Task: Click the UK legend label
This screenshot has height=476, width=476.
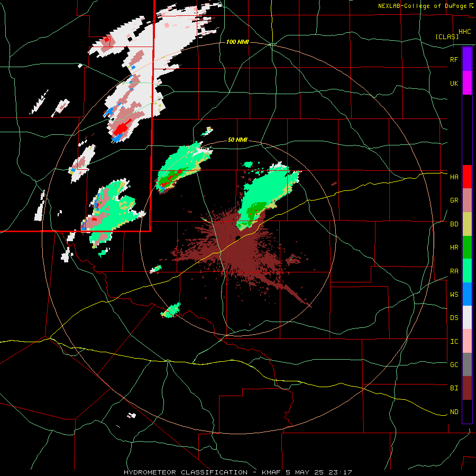Action: pyautogui.click(x=454, y=83)
